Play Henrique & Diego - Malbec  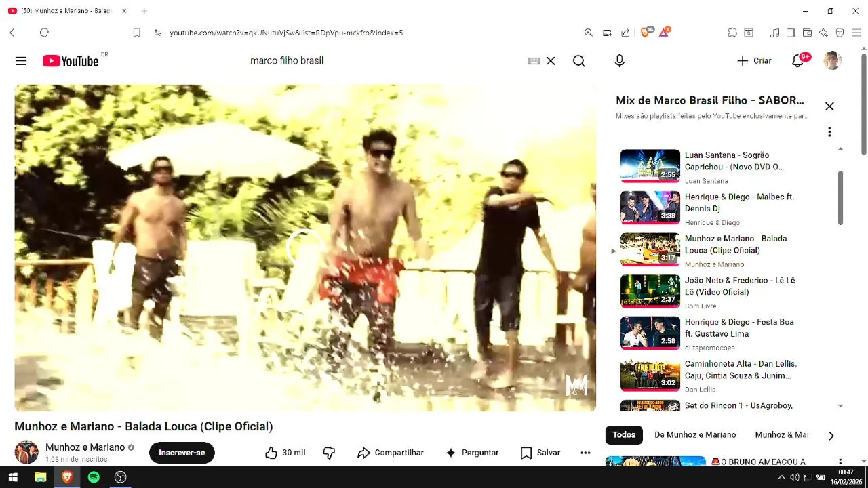711,209
